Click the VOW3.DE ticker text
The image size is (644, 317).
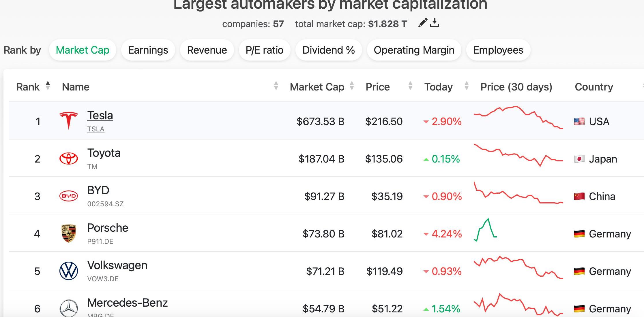point(103,279)
